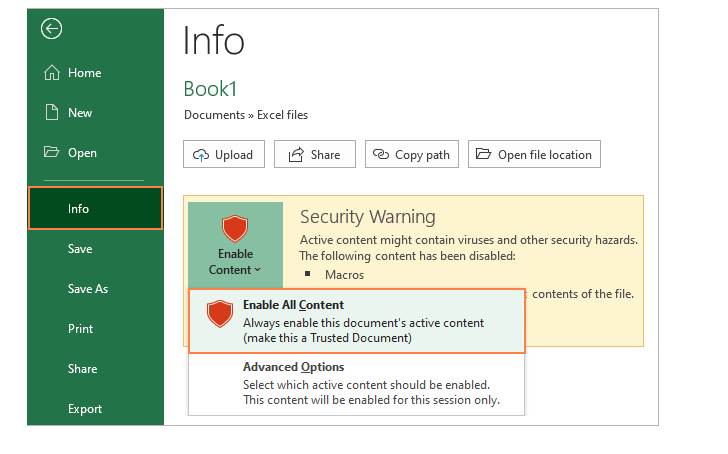728x454 pixels.
Task: Click Save in the left sidebar
Action: [80, 249]
